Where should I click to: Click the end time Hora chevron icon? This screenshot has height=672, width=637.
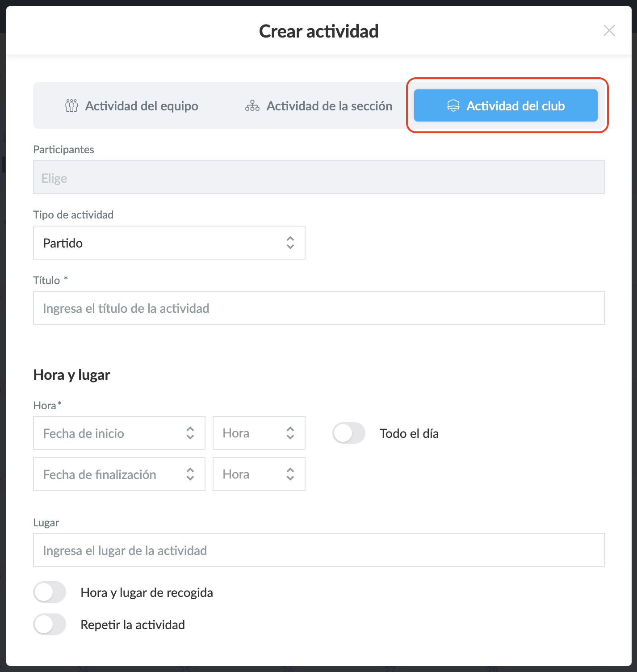point(290,474)
